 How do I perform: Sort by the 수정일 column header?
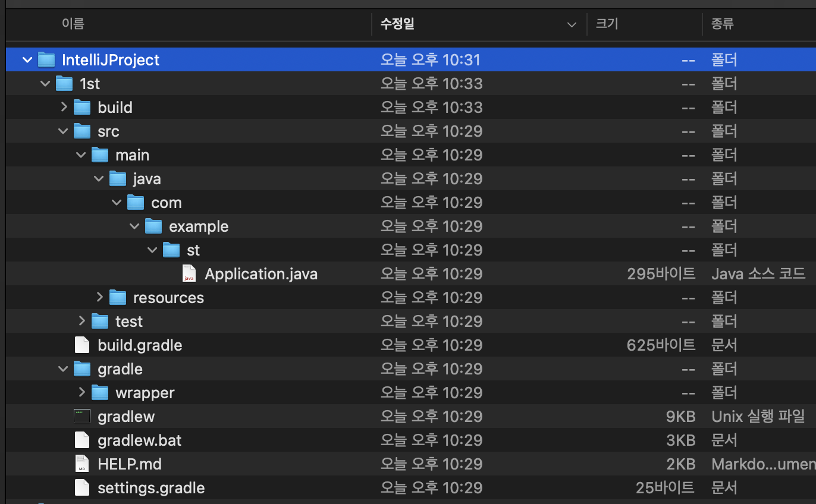point(397,24)
